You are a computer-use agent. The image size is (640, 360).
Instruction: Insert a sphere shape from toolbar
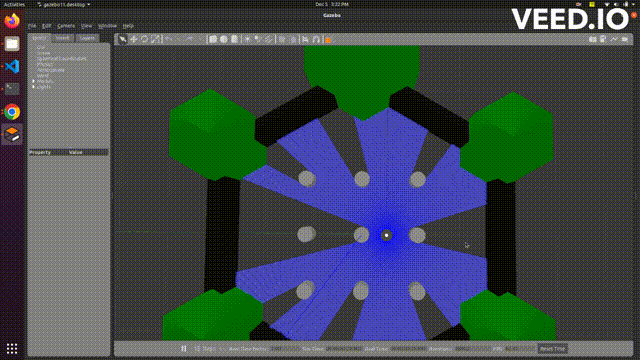224,39
